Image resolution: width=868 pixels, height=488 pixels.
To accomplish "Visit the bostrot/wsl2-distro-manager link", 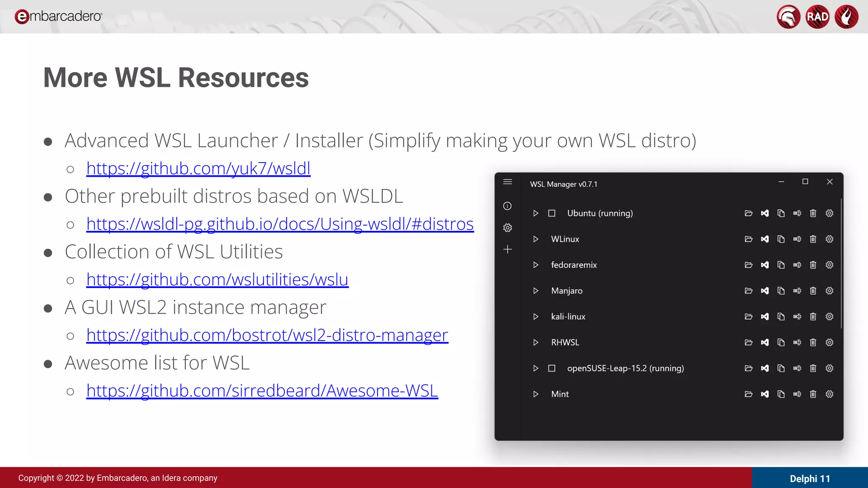I will [267, 335].
